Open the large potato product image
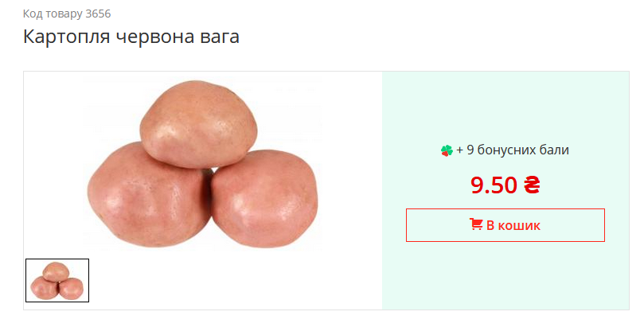644x331 pixels. 202,163
